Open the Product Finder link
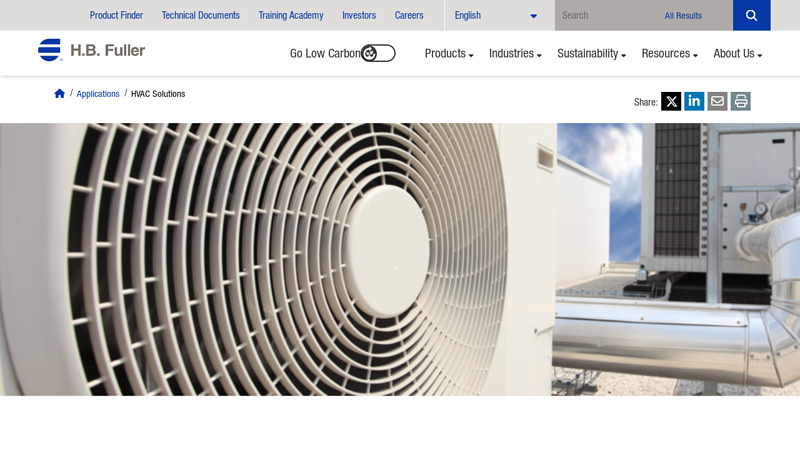 coord(116,15)
